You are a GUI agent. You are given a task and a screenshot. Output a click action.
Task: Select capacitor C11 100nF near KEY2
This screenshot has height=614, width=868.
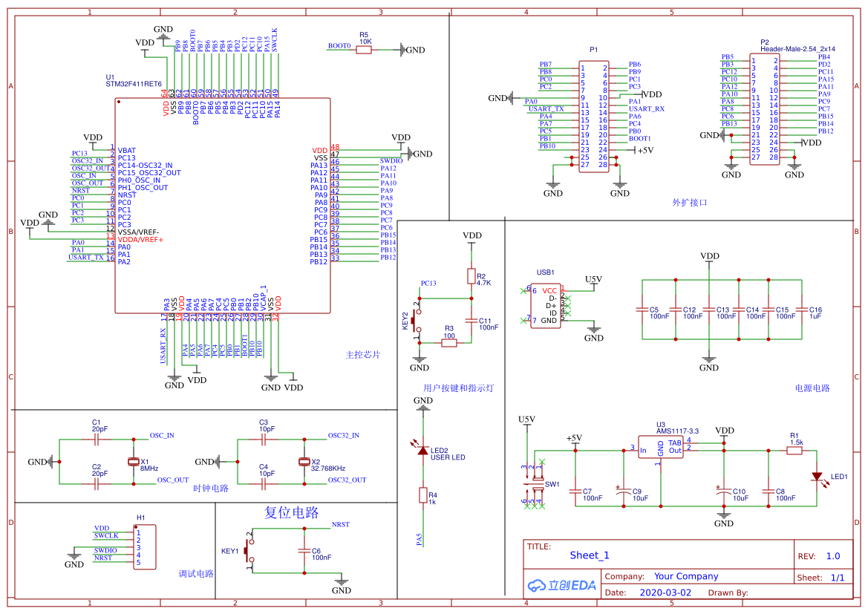coord(471,321)
